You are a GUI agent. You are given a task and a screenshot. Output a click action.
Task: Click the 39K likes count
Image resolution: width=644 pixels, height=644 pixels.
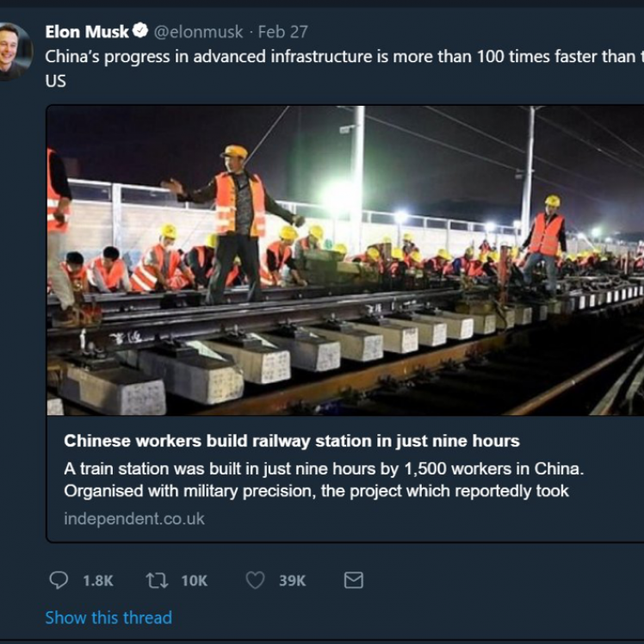click(x=292, y=581)
